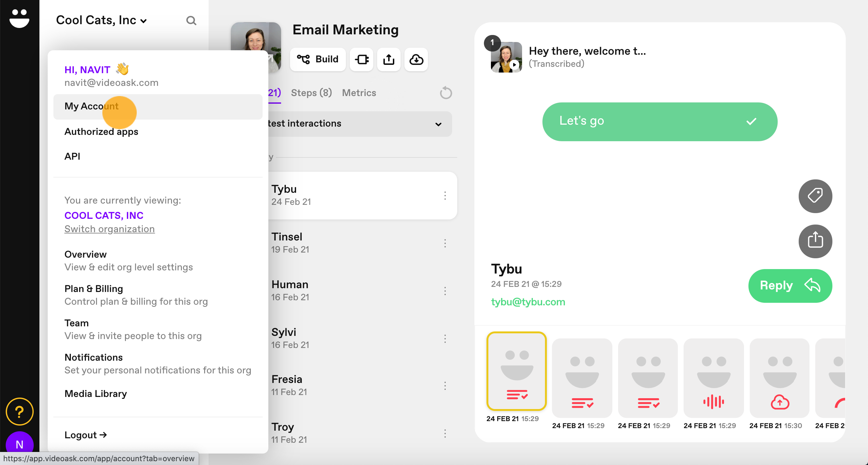Image resolution: width=868 pixels, height=465 pixels.
Task: Open the search magnifier icon
Action: (x=191, y=21)
